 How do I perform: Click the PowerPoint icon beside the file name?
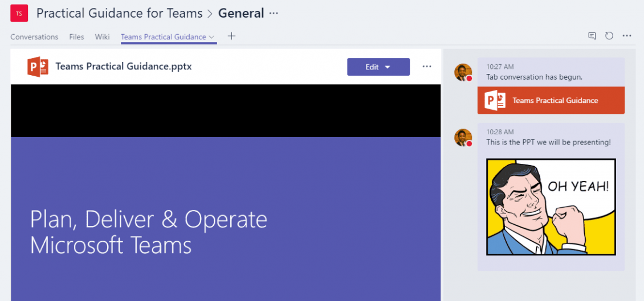point(38,67)
